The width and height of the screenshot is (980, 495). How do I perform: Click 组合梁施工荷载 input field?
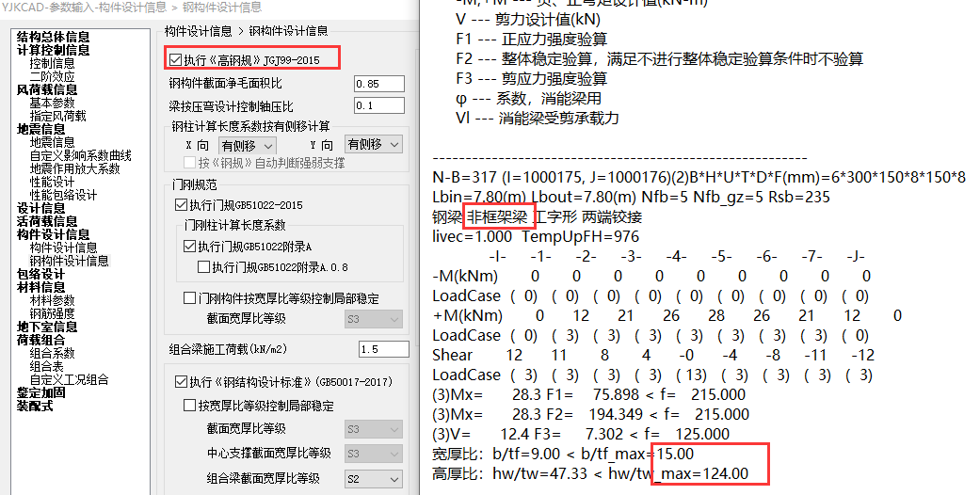click(x=384, y=349)
